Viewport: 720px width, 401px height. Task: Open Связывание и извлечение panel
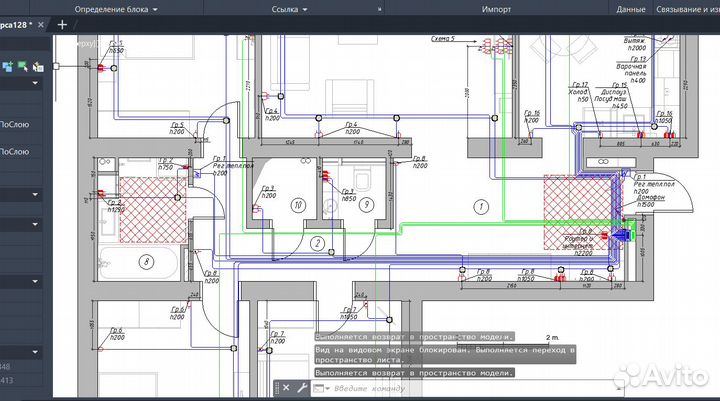click(690, 8)
